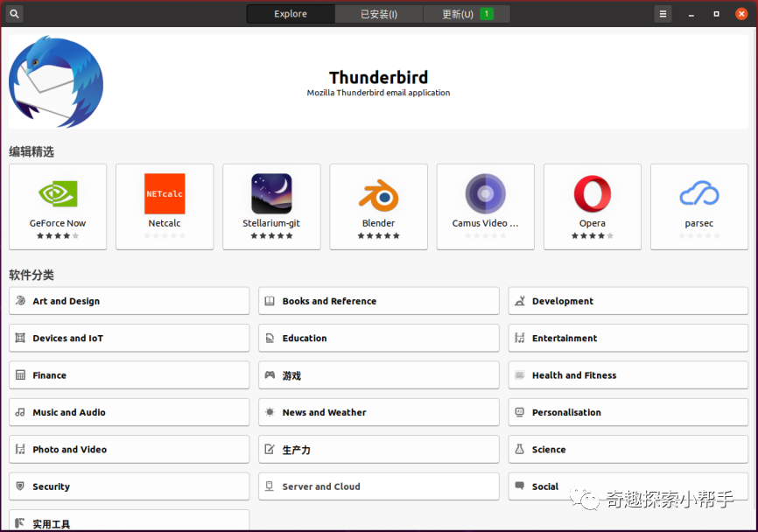Viewport: 758px width, 532px height.
Task: Open the hamburger menu icon
Action: point(663,14)
